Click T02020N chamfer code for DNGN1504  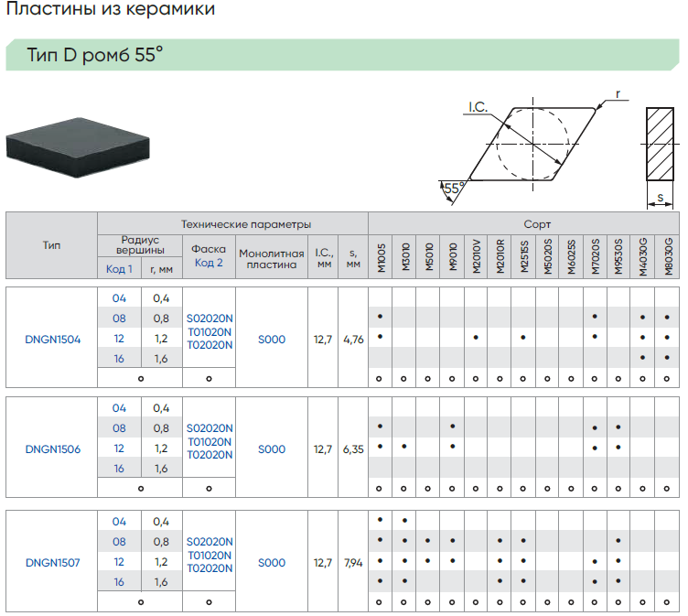coord(210,345)
